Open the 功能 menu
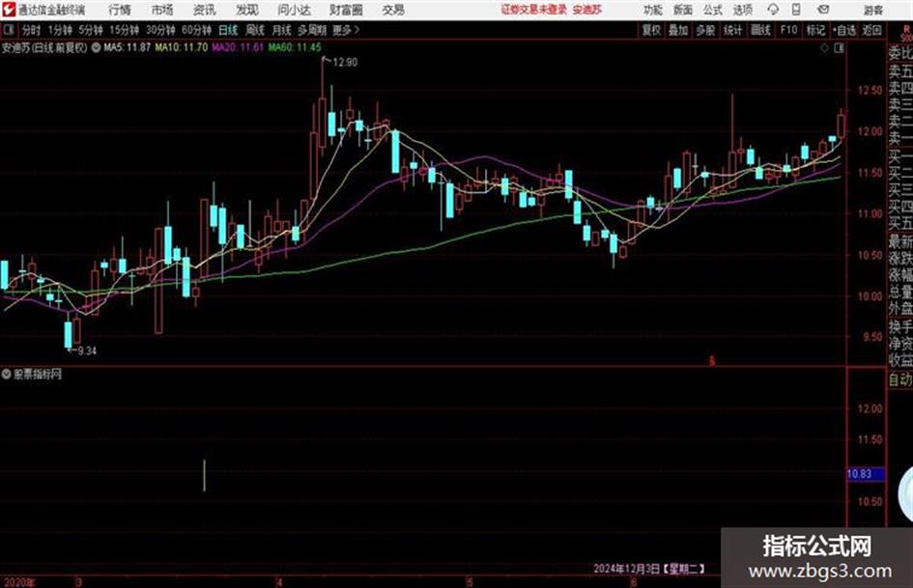The height and width of the screenshot is (588, 913). point(653,10)
